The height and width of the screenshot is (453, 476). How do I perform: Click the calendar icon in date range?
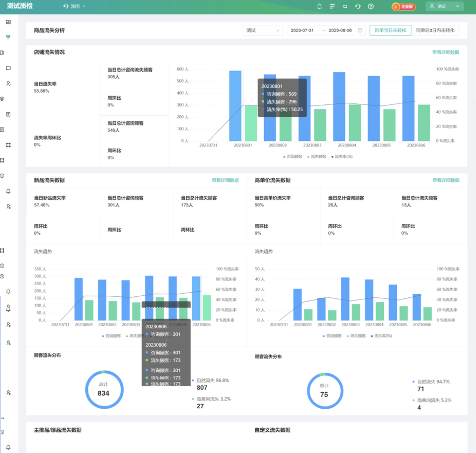pyautogui.click(x=360, y=30)
